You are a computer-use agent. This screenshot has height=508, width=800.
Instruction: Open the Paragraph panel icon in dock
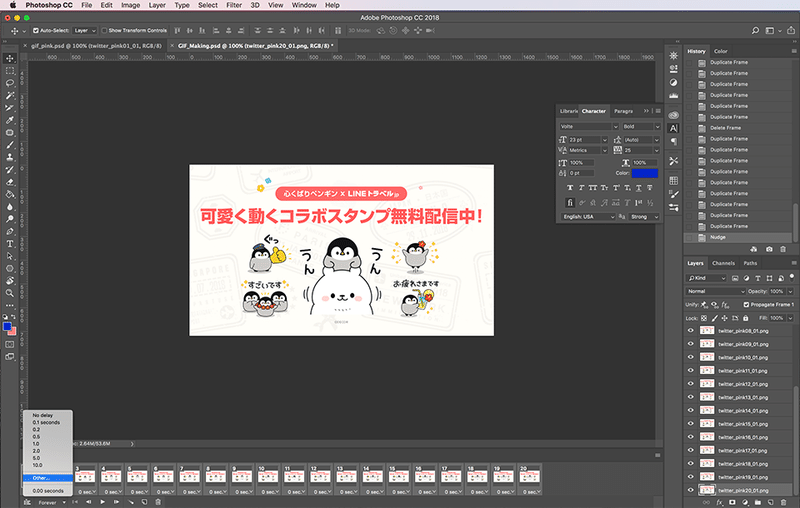point(673,141)
